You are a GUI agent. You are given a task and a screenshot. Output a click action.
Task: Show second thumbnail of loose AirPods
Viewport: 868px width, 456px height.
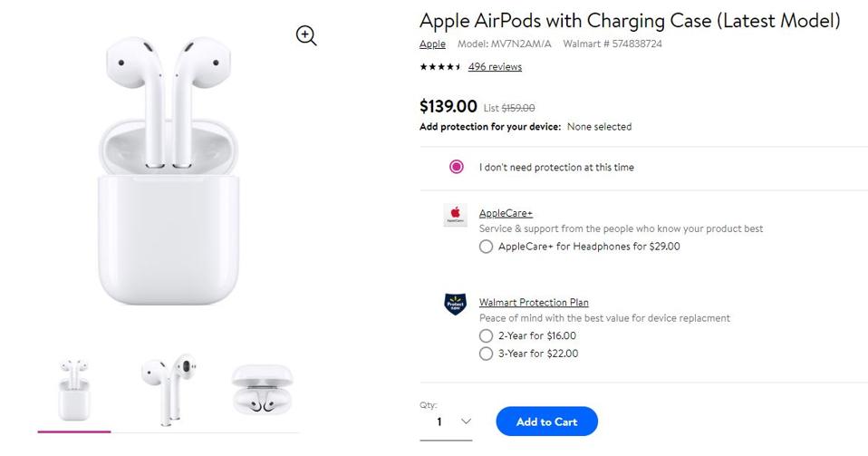click(x=169, y=390)
